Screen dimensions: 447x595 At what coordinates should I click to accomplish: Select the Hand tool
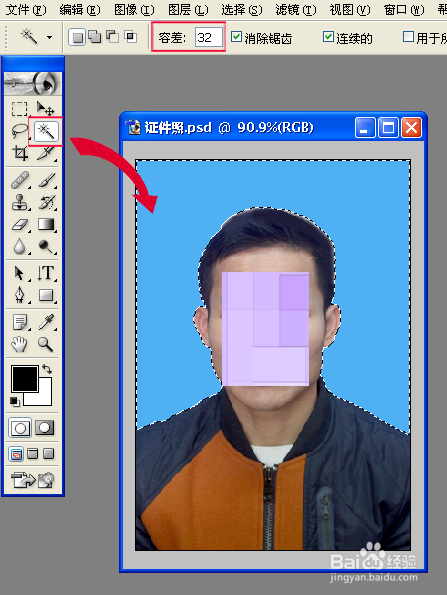19,344
